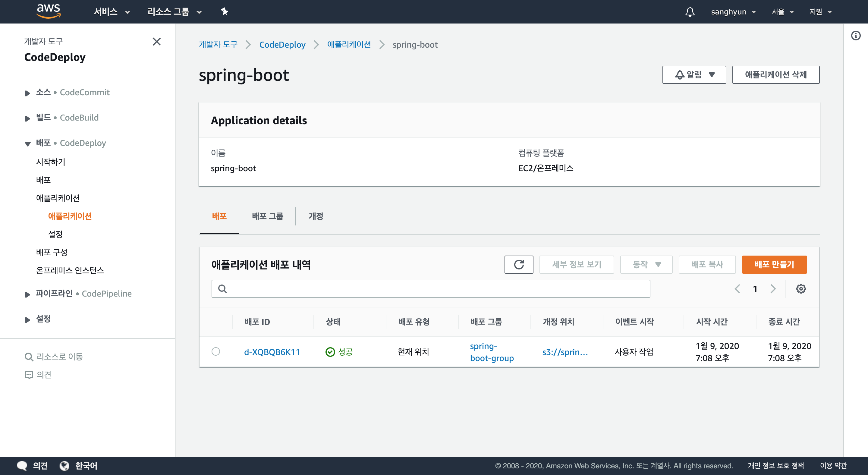868x475 pixels.
Task: Click the pin shortcut icon in top bar
Action: tap(225, 11)
